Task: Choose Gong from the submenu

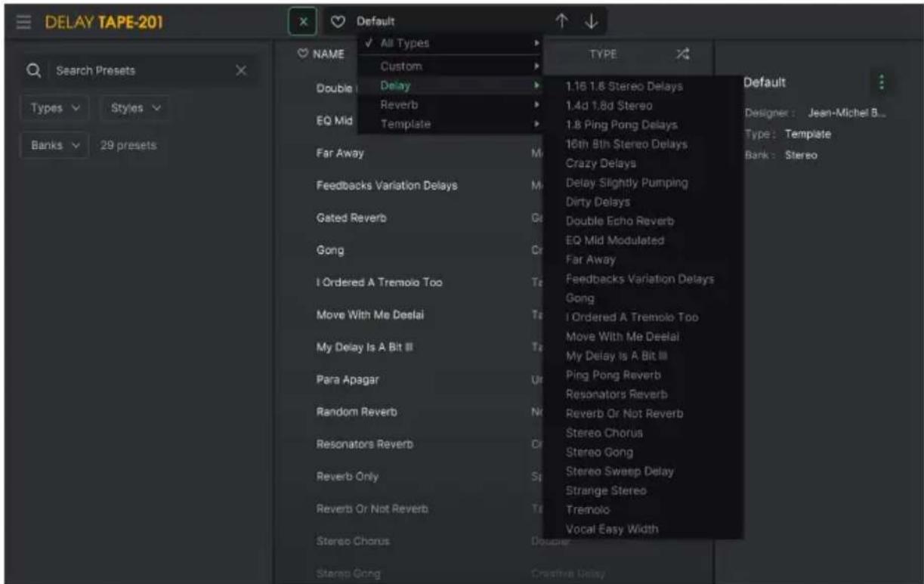Action: (580, 298)
